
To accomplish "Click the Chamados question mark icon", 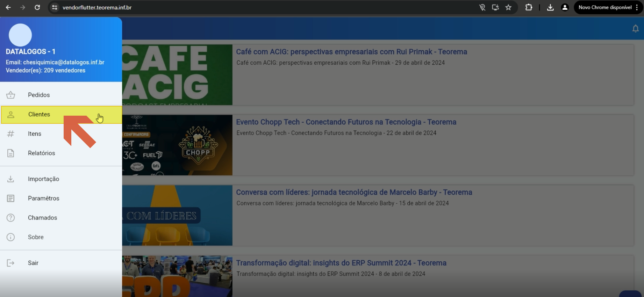I will pos(11,218).
